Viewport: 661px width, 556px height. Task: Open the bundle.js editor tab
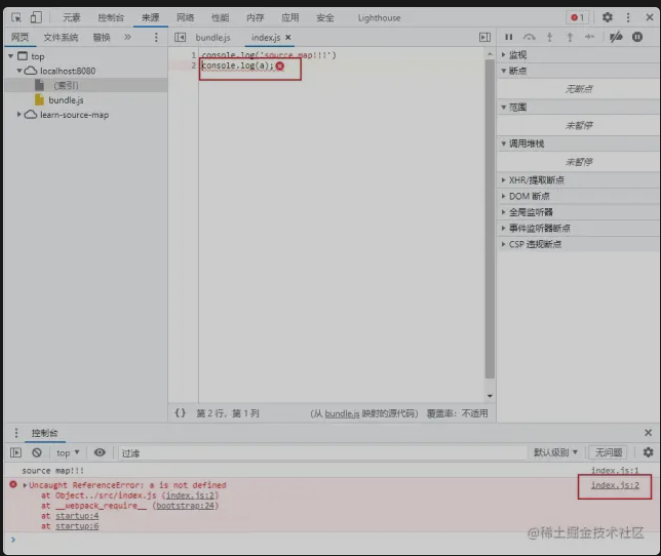click(x=213, y=38)
